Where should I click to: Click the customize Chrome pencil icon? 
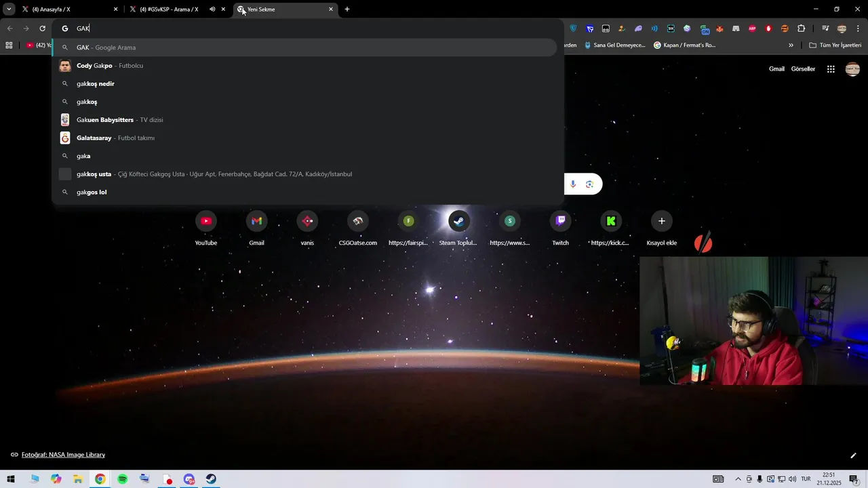(853, 455)
